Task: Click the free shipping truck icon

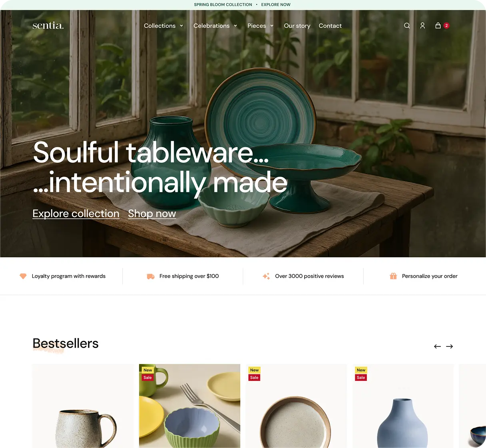Action: [151, 276]
